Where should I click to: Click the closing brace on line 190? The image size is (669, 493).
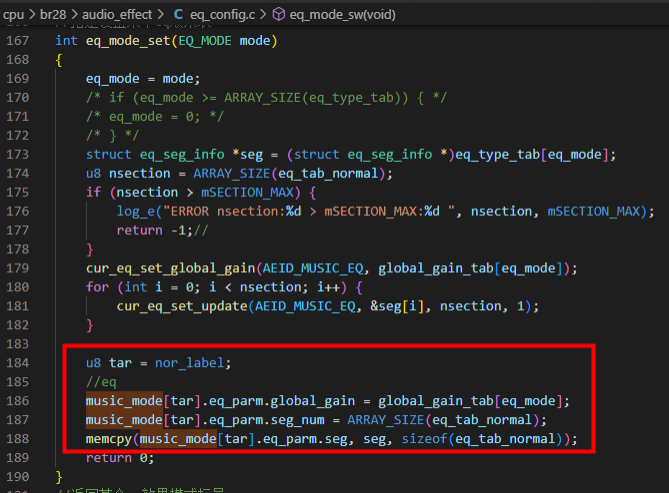point(59,477)
